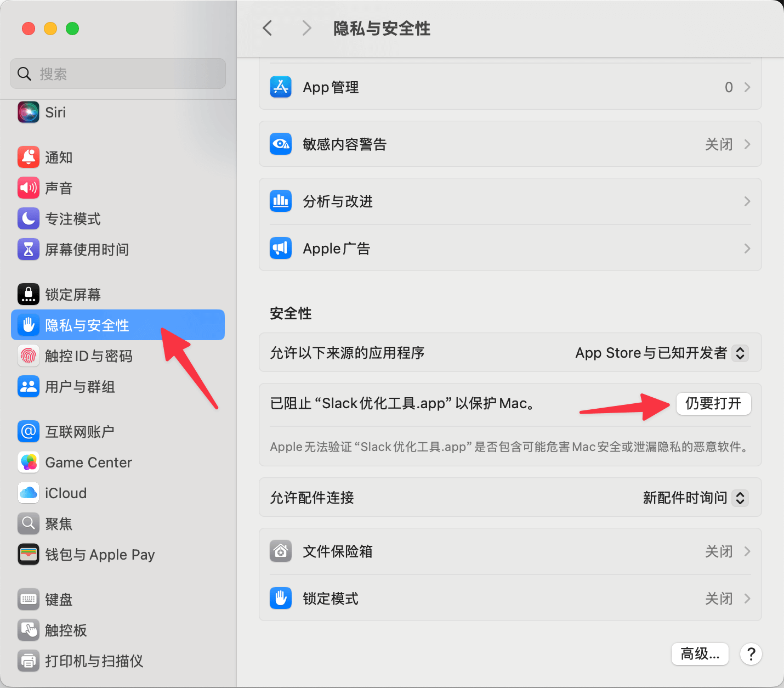Expand 锁定模式 row chevron

point(747,599)
